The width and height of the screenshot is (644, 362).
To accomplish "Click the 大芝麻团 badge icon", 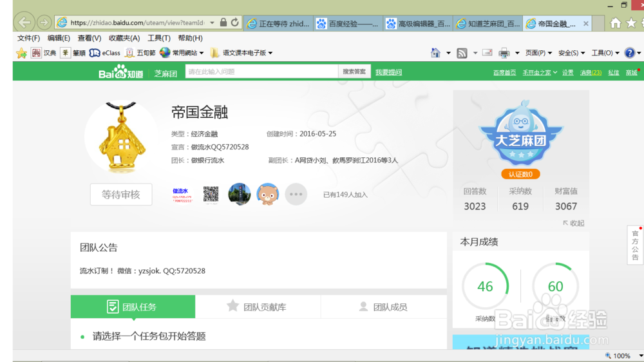I will [x=521, y=134].
